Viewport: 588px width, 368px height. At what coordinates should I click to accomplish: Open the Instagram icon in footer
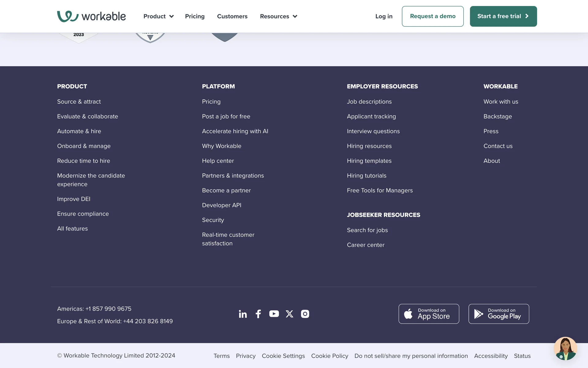(x=305, y=314)
